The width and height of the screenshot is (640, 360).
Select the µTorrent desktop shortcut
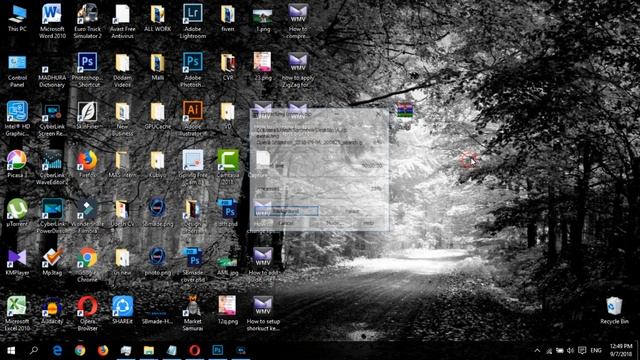pos(17,213)
